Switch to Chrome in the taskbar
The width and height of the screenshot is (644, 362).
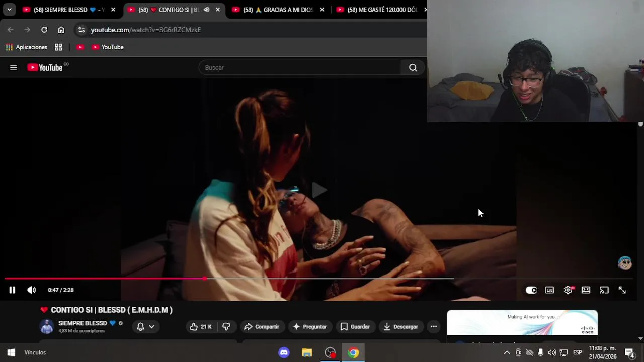[x=353, y=352]
